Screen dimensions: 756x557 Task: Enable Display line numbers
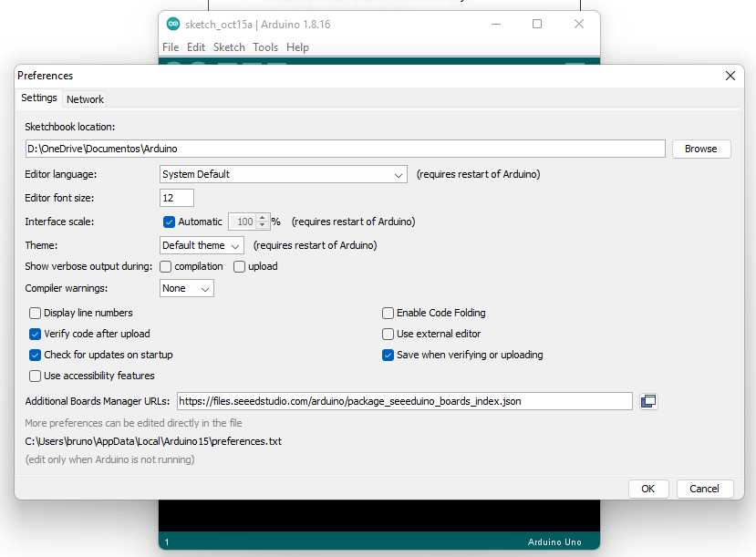(x=36, y=313)
